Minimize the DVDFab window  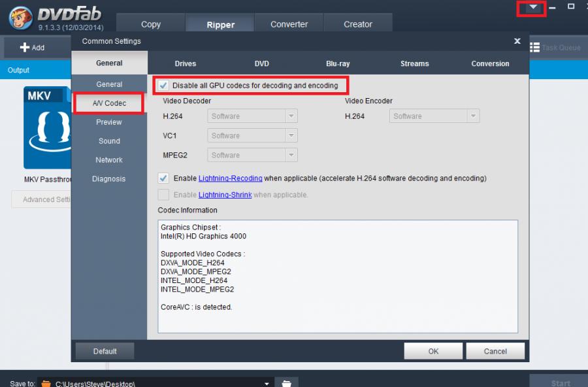(x=552, y=7)
